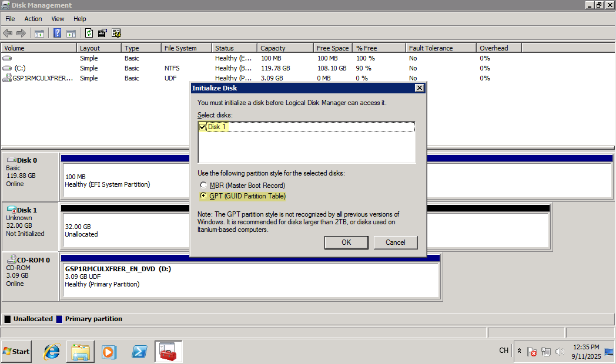Click the Settings gear toolbar icon
This screenshot has height=364, width=616.
(x=116, y=33)
